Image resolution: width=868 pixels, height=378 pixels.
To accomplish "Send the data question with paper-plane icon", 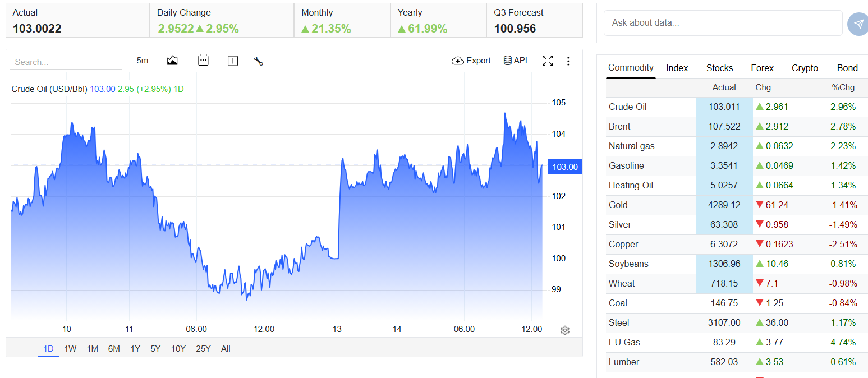I will click(x=858, y=24).
